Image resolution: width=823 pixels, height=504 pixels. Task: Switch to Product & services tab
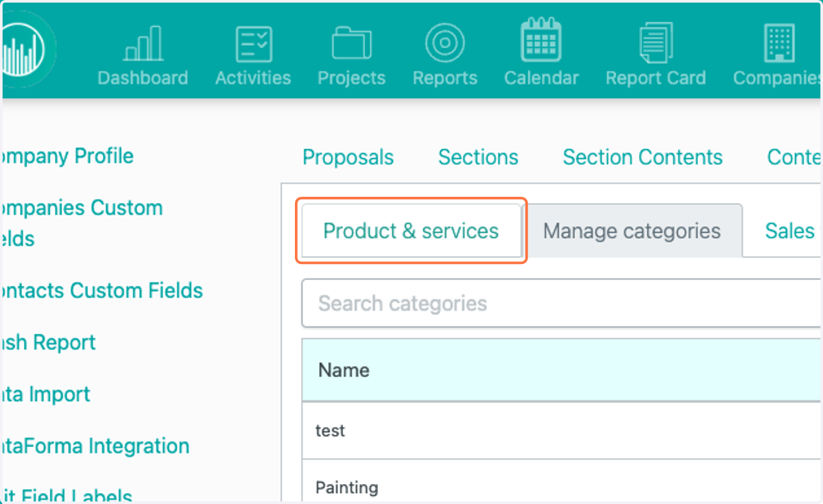click(x=411, y=231)
